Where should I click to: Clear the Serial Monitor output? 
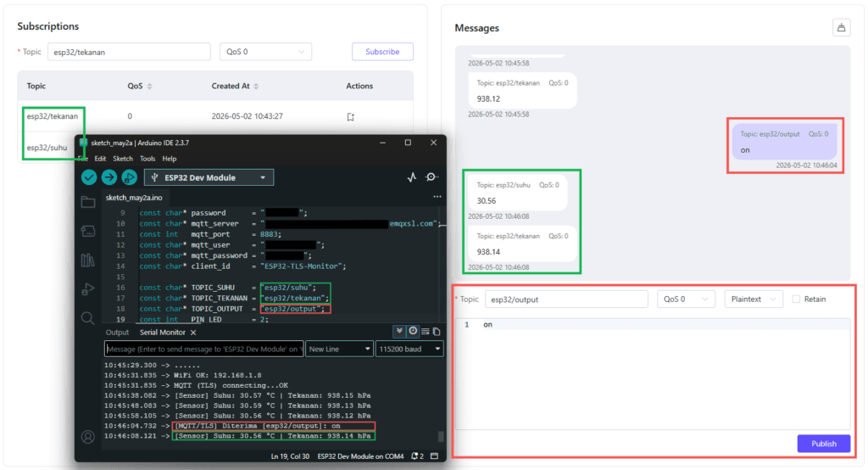[426, 332]
